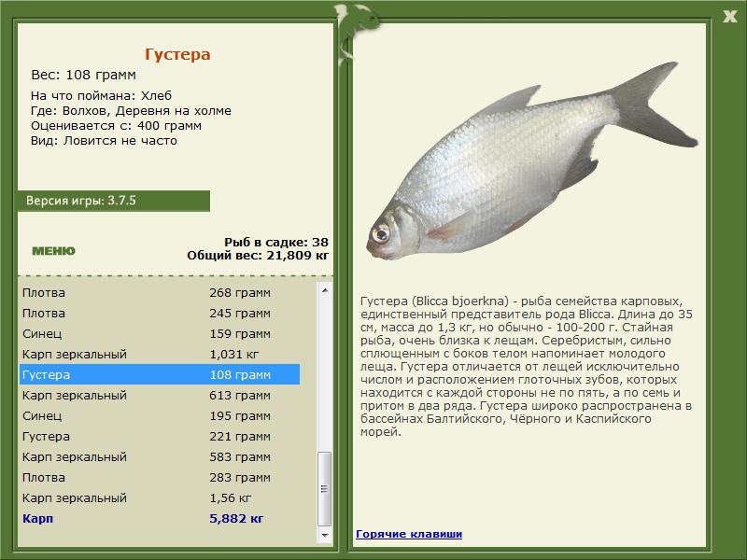Click the fish list scrollbar thumb
The image size is (747, 560).
click(x=324, y=488)
